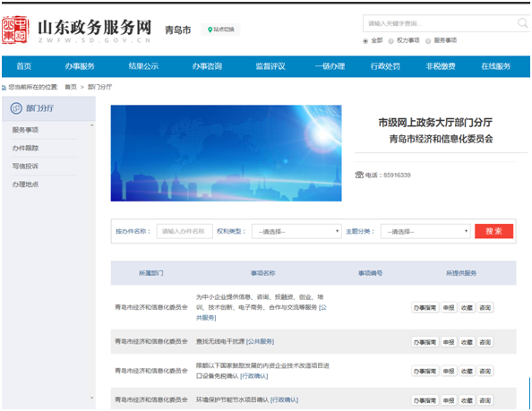Click the 事项名称 column header
This screenshot has width=532, height=411.
[x=263, y=273]
